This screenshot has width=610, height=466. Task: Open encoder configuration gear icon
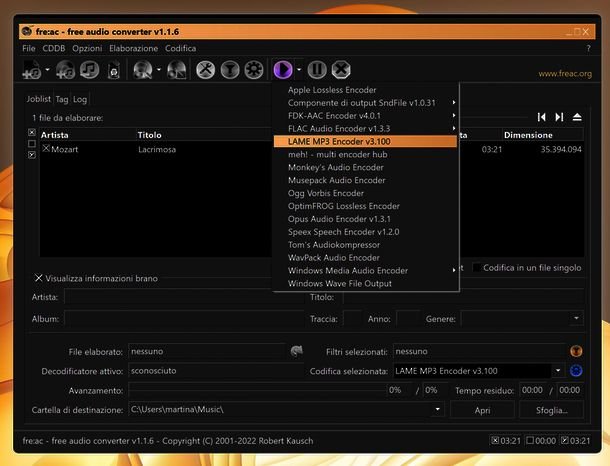[x=254, y=70]
